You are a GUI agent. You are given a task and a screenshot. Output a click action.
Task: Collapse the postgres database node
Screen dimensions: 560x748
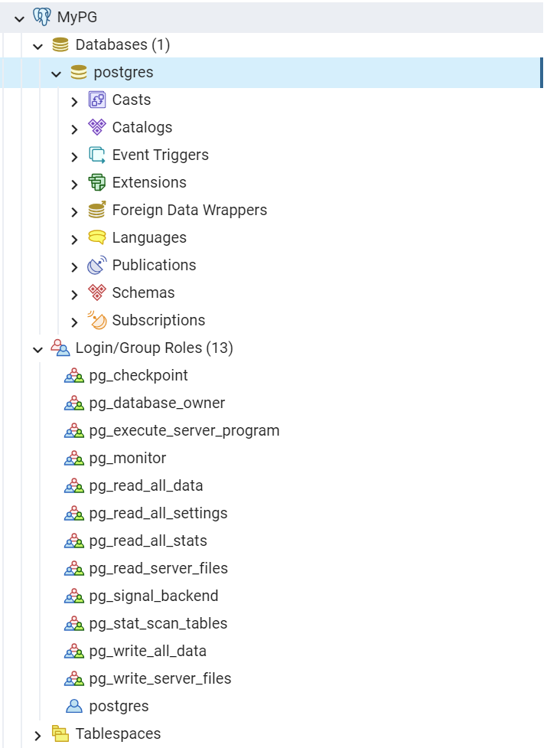57,74
